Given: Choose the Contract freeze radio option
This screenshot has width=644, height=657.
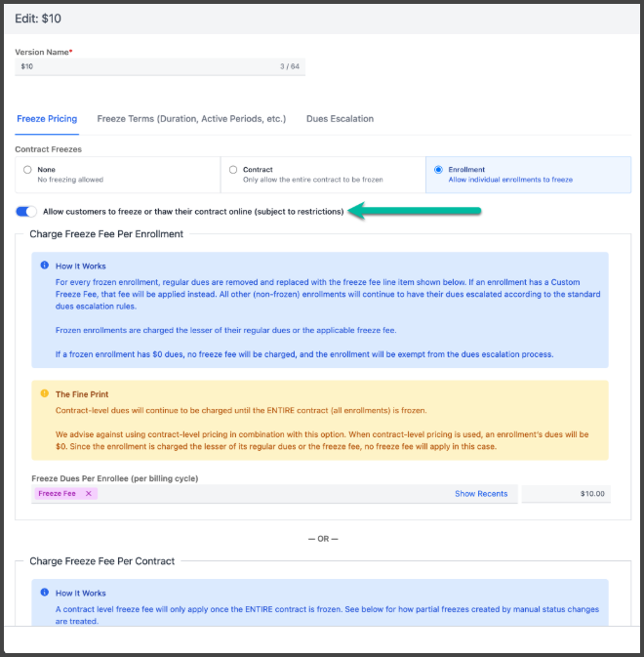Looking at the screenshot, I should [x=233, y=170].
